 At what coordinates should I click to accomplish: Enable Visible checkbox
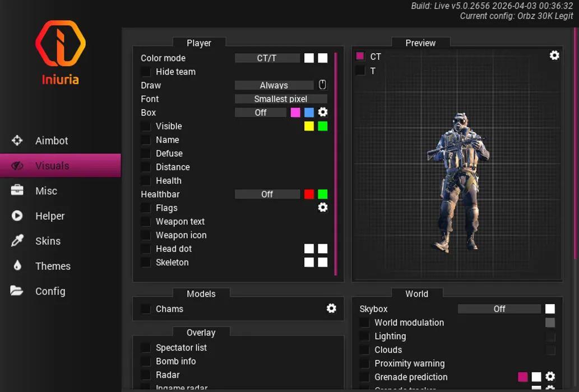point(146,126)
